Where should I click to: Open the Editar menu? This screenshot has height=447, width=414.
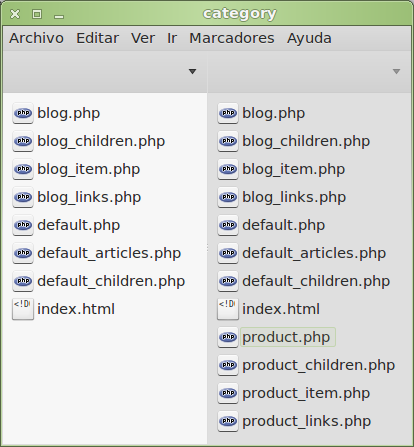[97, 38]
